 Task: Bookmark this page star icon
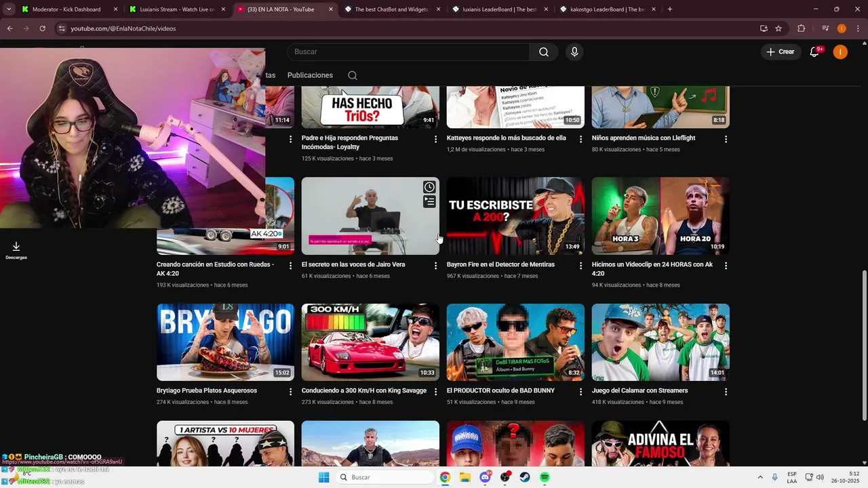778,28
